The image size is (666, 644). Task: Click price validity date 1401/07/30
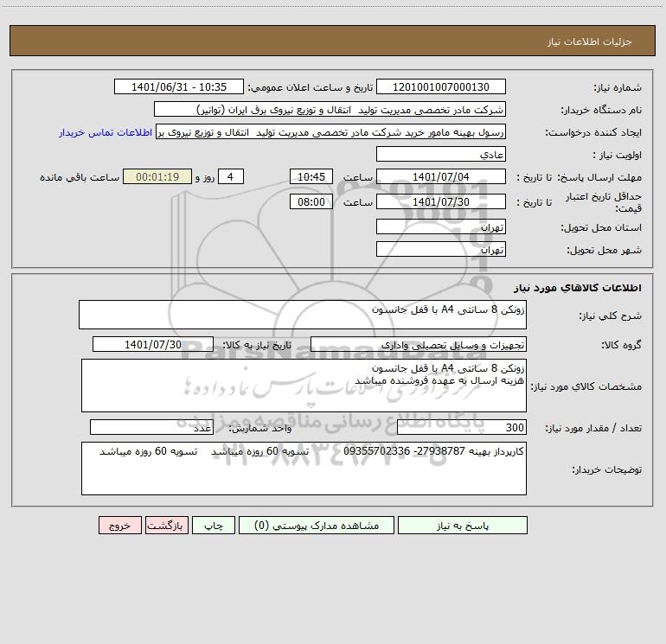click(x=441, y=201)
